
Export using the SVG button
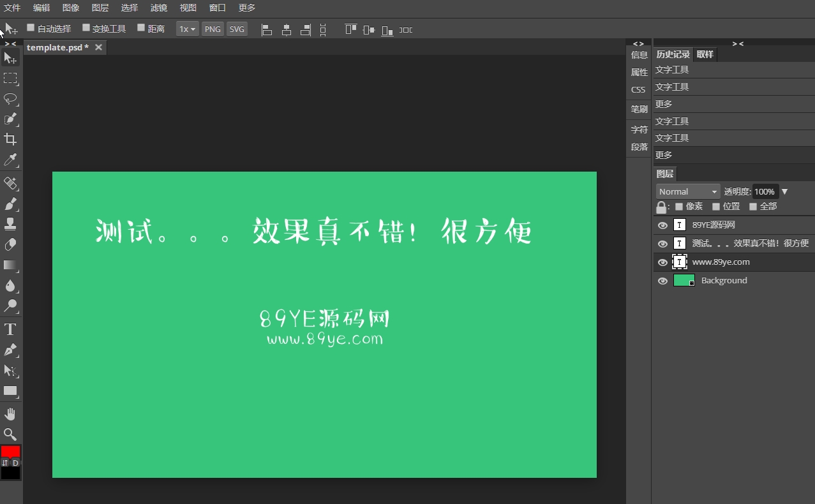237,29
